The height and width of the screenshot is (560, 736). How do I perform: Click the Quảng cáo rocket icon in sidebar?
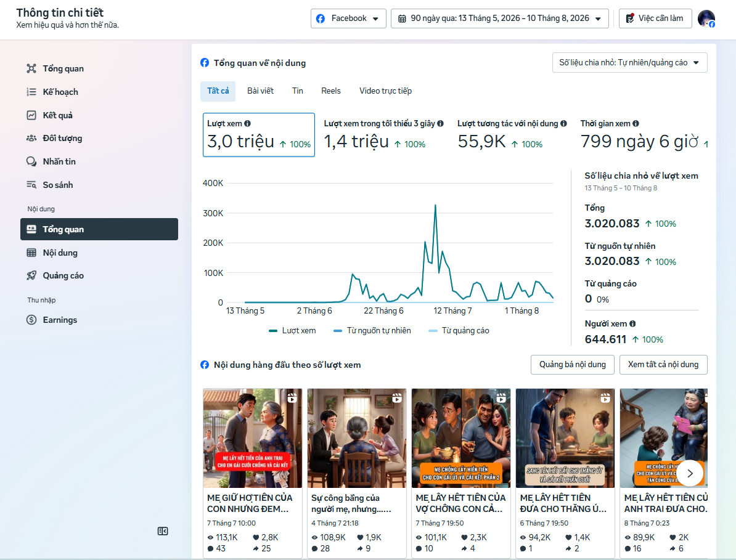point(31,275)
